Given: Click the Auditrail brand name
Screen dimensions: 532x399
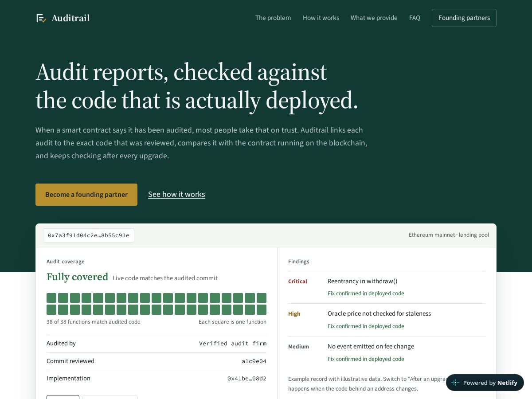Looking at the screenshot, I should tap(70, 18).
